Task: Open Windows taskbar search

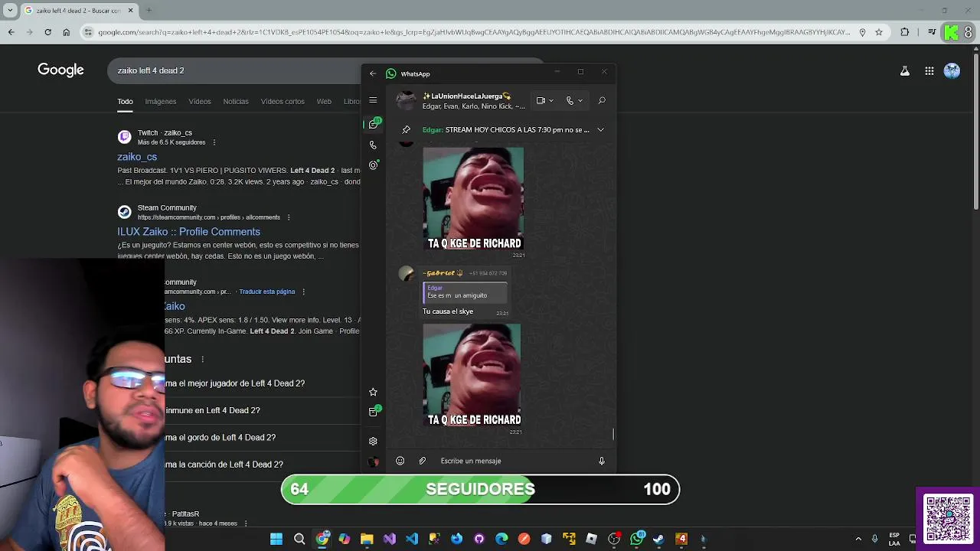Action: (x=299, y=539)
